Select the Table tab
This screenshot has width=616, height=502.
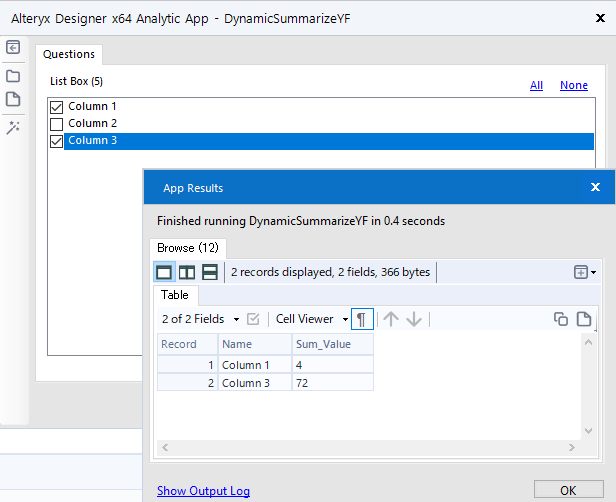(175, 295)
